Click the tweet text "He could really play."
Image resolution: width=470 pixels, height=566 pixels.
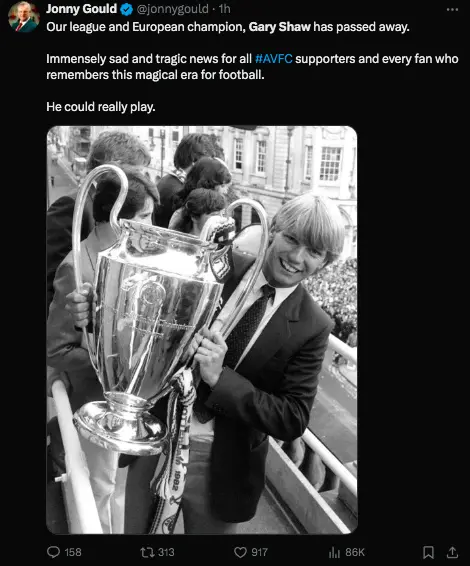click(x=101, y=107)
